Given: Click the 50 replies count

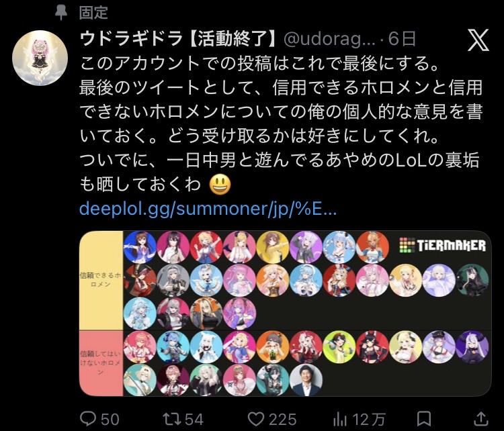Looking at the screenshot, I should 110,420.
